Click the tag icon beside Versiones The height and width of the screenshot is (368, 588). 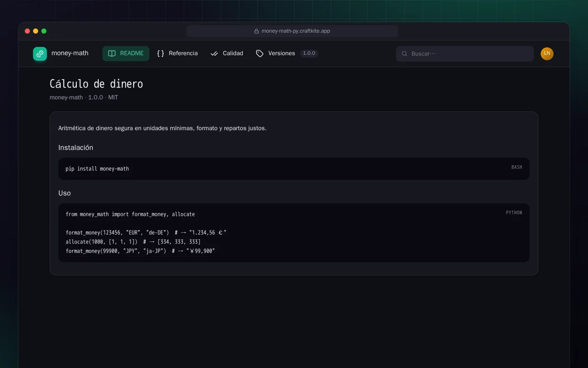click(x=260, y=53)
